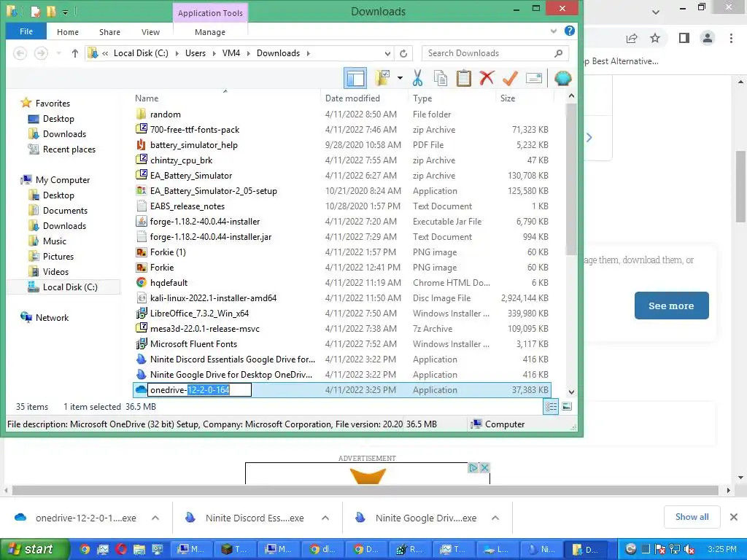Click Chrome tab search chevron

(x=656, y=12)
